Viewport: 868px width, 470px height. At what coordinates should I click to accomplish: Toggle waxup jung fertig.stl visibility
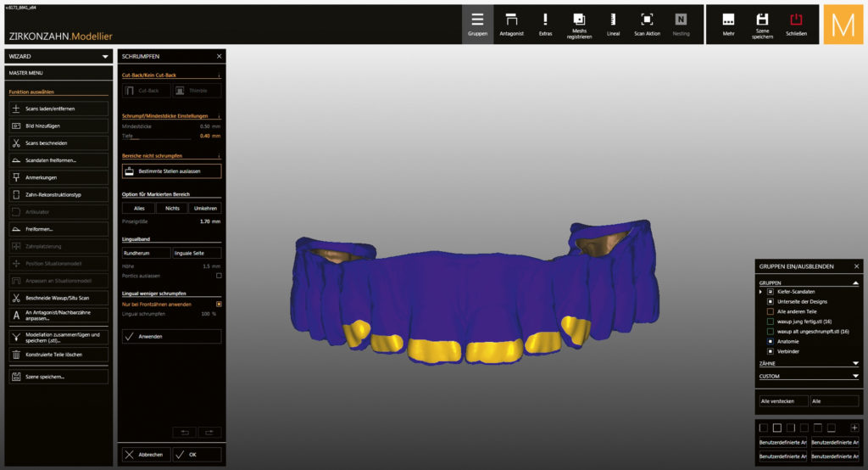coord(770,322)
